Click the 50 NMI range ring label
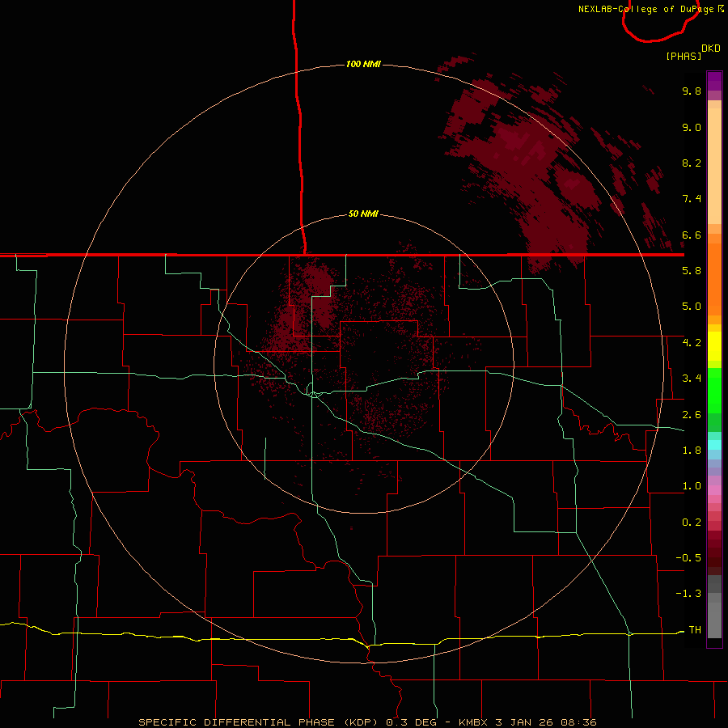 pos(363,214)
